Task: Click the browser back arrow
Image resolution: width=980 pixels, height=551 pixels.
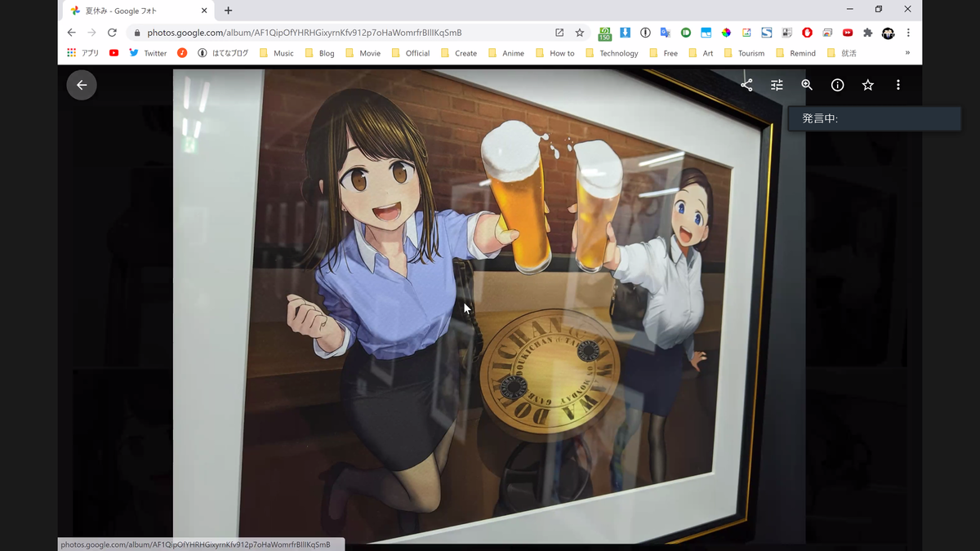Action: pyautogui.click(x=71, y=33)
